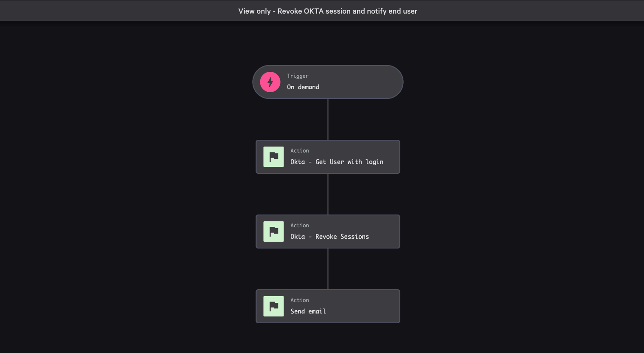This screenshot has height=353, width=644.
Task: Click the "Action" label above Okta - Revoke Sessions
Action: [299, 226]
